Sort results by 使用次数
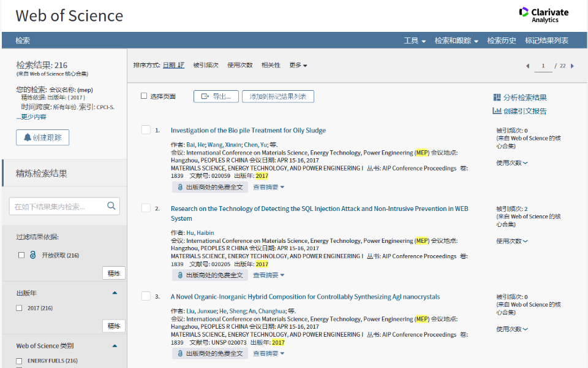This screenshot has height=368, width=588. (x=240, y=65)
